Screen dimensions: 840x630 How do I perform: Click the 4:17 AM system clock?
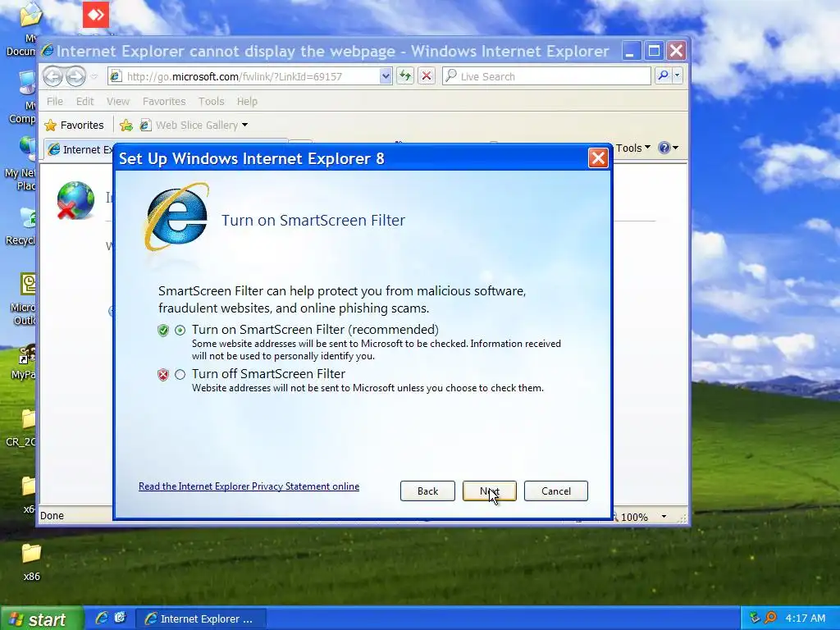[x=806, y=619]
